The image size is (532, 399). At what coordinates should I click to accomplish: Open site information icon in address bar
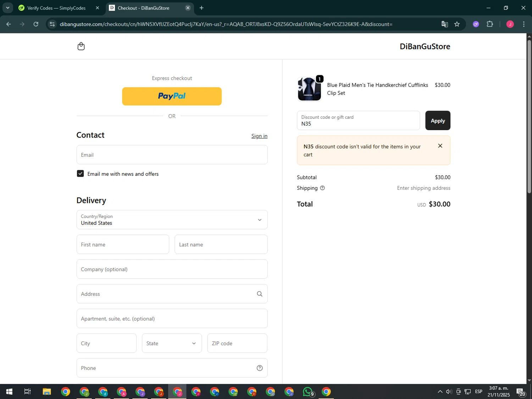tap(52, 24)
